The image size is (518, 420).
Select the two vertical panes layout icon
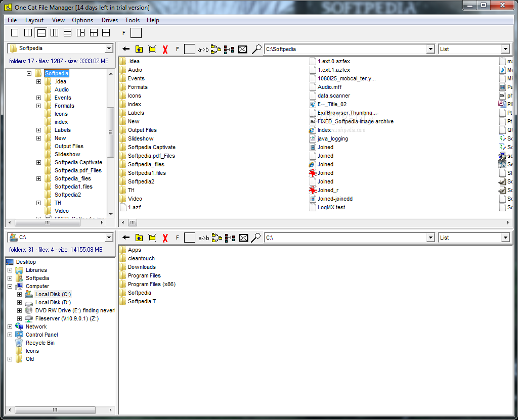click(x=28, y=33)
